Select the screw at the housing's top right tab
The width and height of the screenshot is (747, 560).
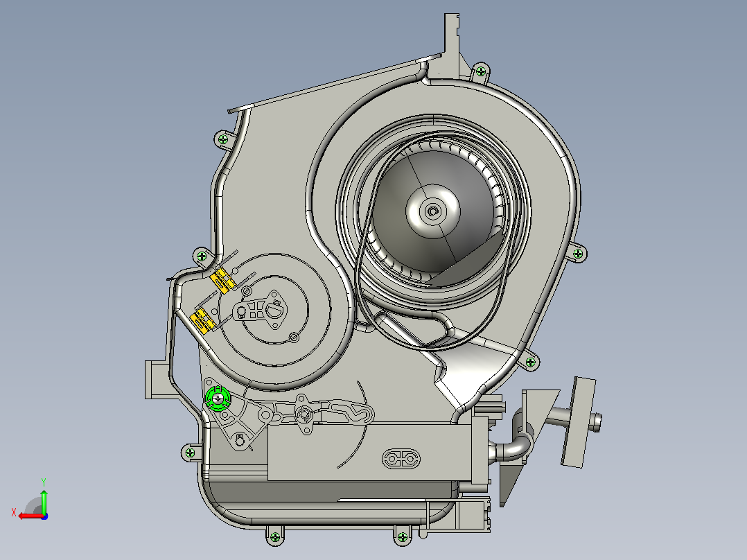coord(481,71)
